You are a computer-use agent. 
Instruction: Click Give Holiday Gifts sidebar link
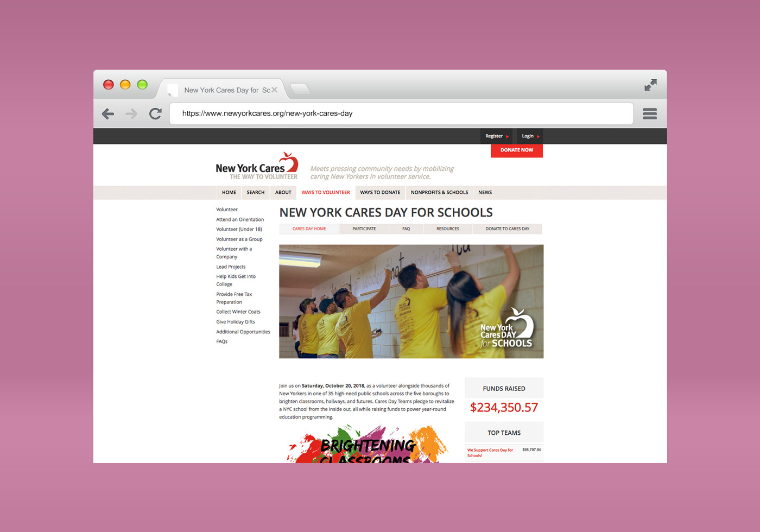click(x=236, y=322)
